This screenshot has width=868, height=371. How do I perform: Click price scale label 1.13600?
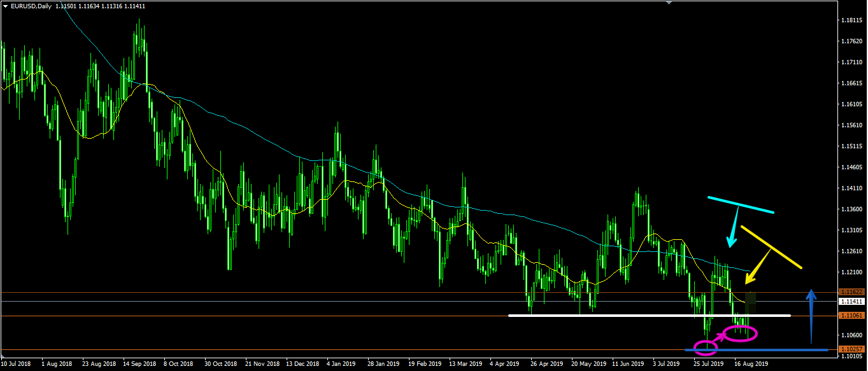pos(851,209)
